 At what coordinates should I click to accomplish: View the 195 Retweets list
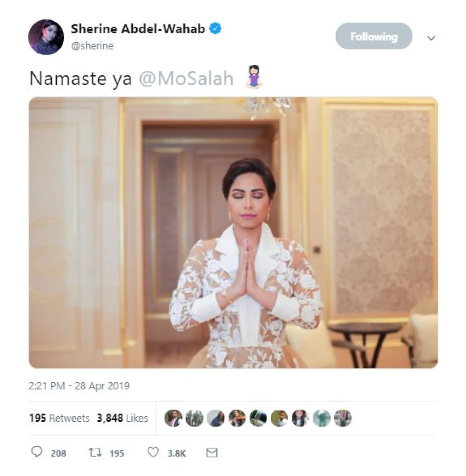tap(59, 418)
